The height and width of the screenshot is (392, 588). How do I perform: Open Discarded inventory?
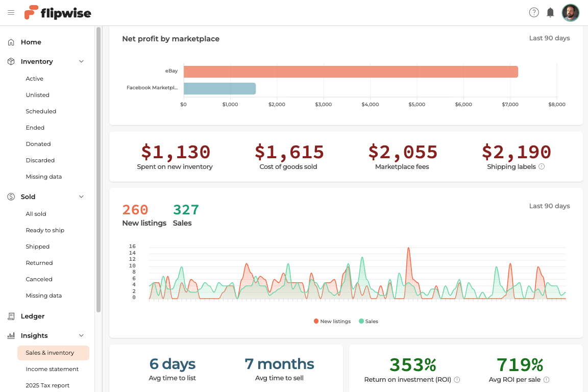pyautogui.click(x=40, y=160)
